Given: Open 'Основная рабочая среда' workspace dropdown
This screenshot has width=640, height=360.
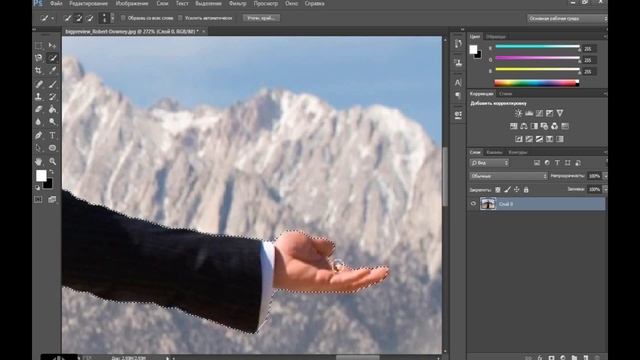Looking at the screenshot, I should 567,18.
